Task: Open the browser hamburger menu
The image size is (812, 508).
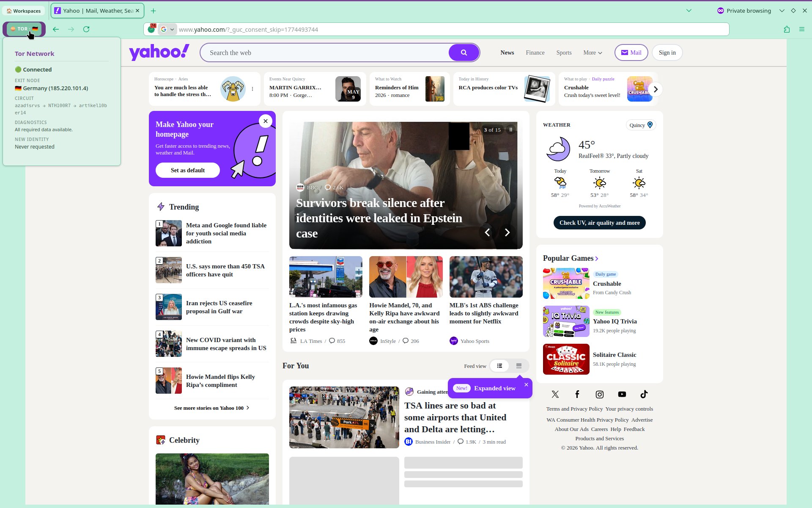Action: pyautogui.click(x=801, y=29)
